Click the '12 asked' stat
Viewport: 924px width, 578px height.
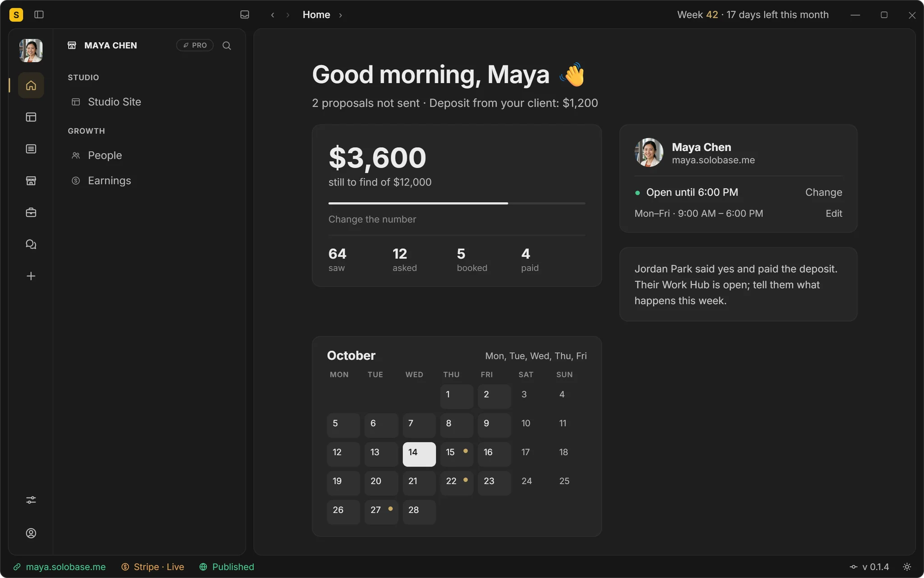(405, 259)
